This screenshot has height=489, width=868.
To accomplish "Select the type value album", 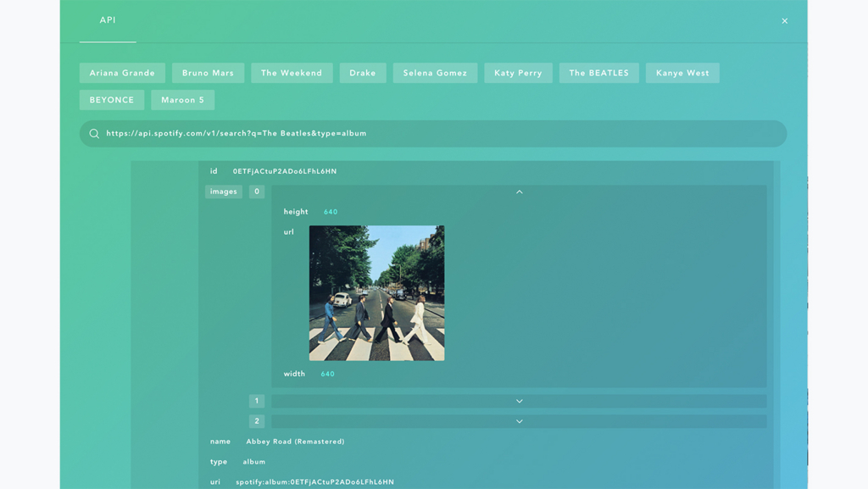I will 254,462.
